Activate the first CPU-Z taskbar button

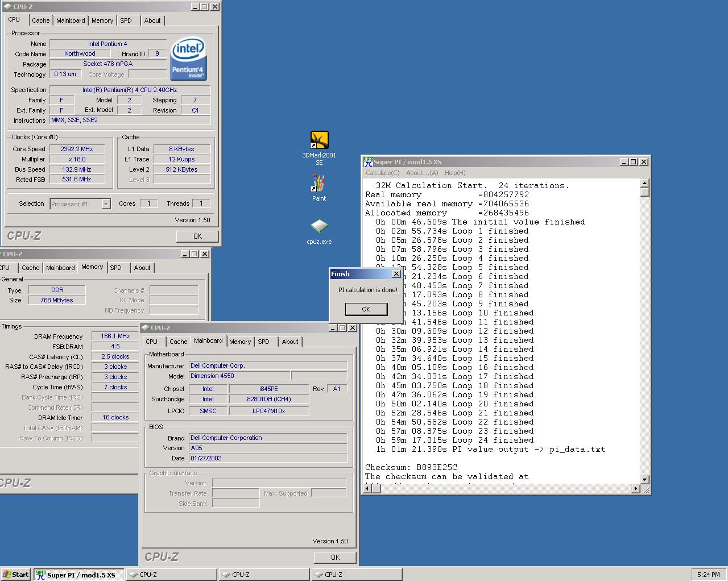click(x=171, y=575)
